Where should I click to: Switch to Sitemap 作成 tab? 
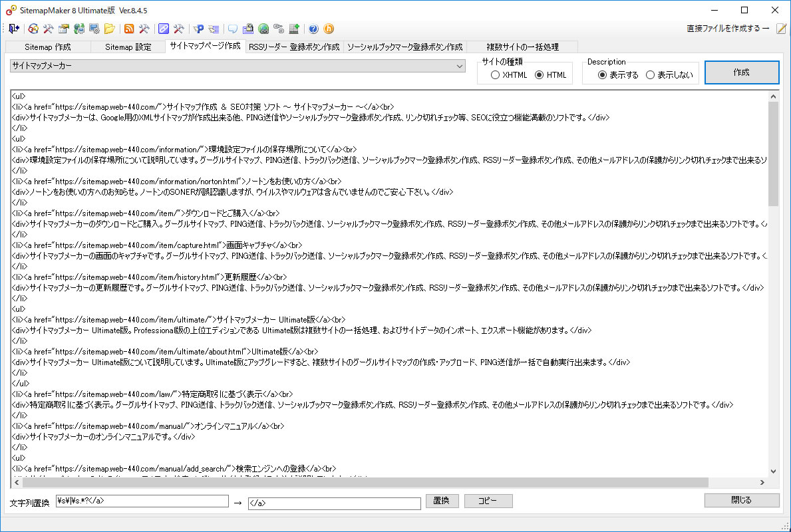point(48,47)
